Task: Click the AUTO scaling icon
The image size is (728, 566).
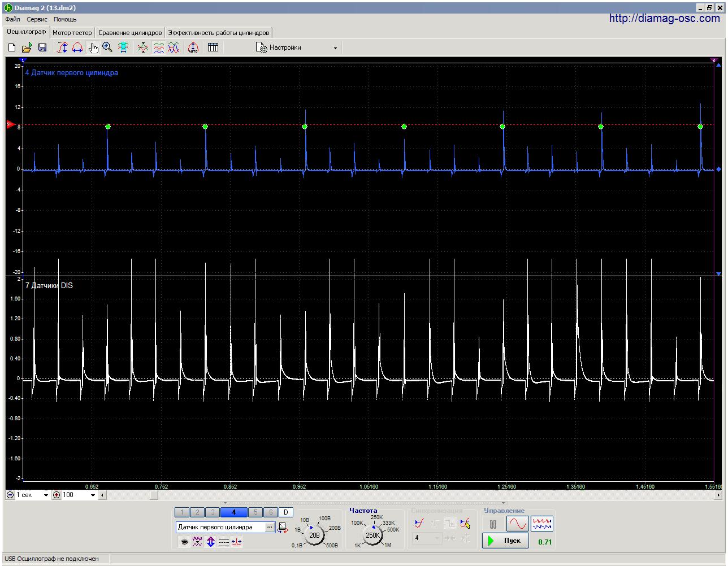Action: coord(193,48)
